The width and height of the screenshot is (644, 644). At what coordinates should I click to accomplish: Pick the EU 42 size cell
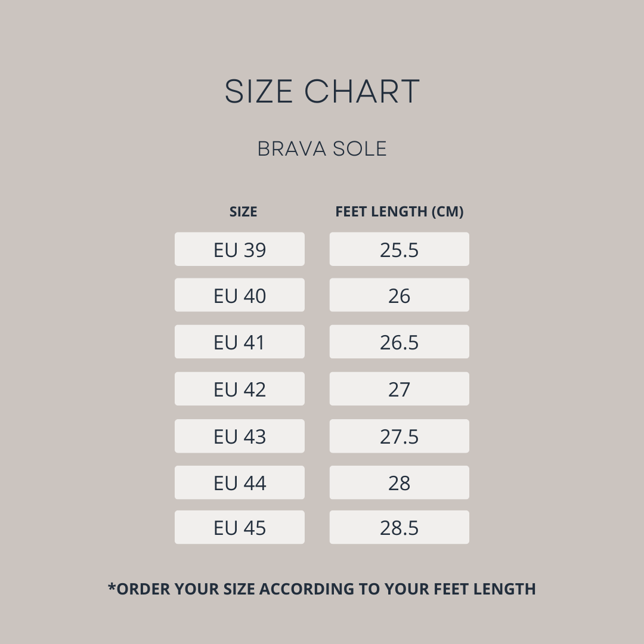click(x=240, y=389)
